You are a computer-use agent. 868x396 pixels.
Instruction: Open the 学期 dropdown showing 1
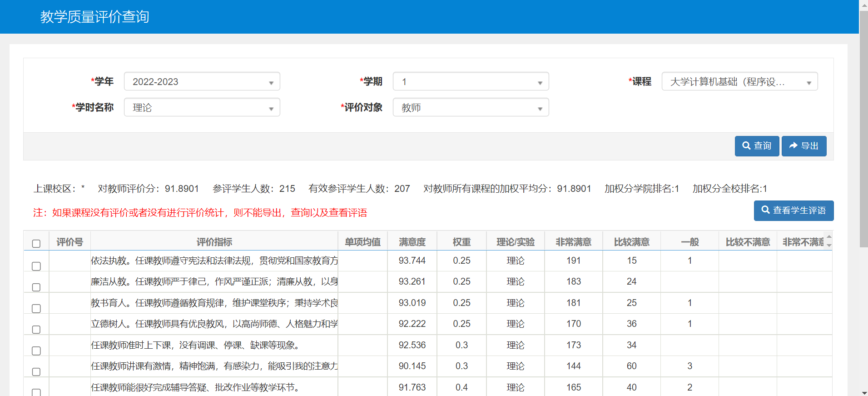pos(471,81)
